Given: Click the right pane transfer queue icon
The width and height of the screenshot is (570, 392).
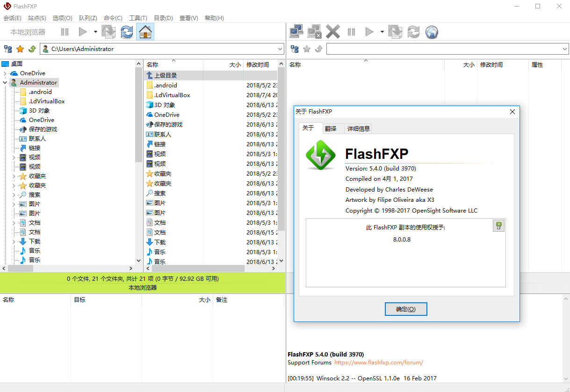Looking at the screenshot, I should point(395,32).
